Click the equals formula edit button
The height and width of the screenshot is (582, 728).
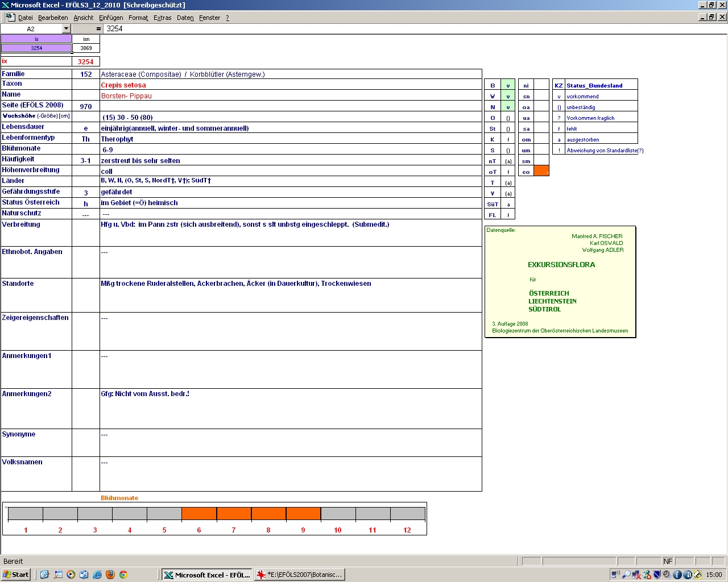(98, 28)
